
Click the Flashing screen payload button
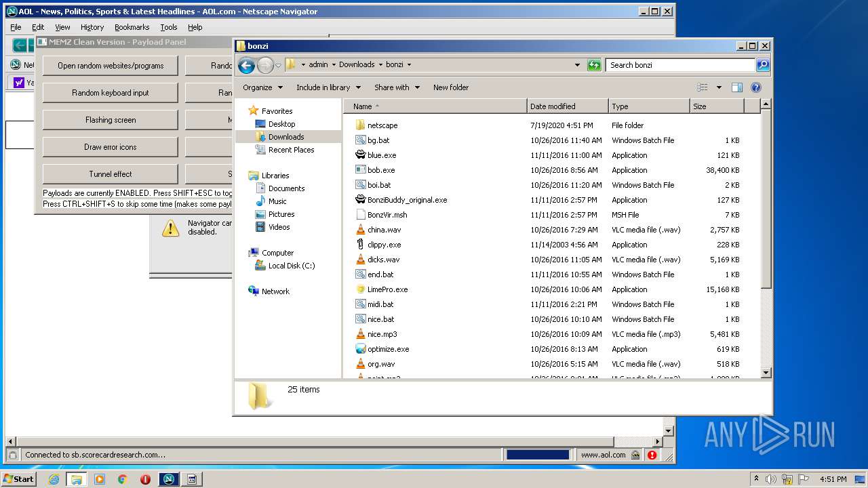point(111,120)
